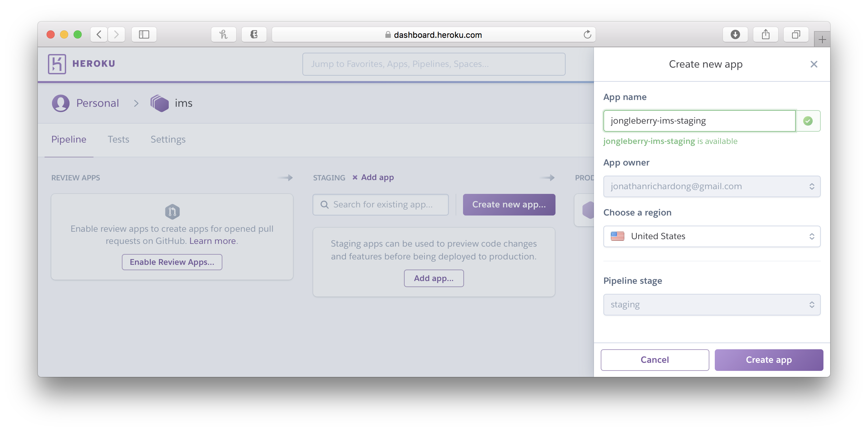Viewport: 868px width, 431px height.
Task: Click the Evernote extension toolbar icon
Action: coord(254,34)
